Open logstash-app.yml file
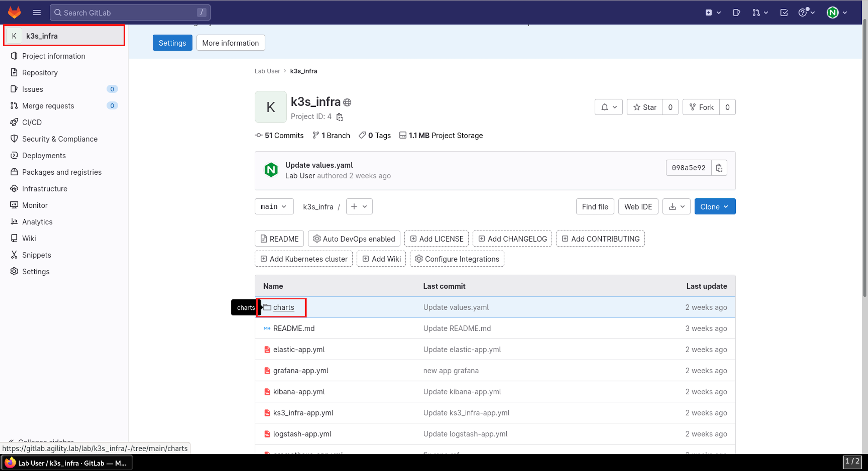 point(302,434)
